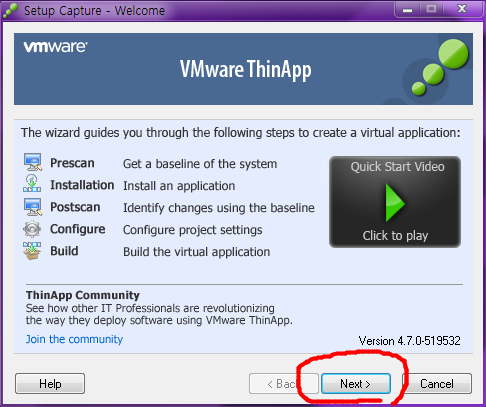Viewport: 486px width, 407px height.
Task: Click the Prescan step icon
Action: (x=33, y=162)
